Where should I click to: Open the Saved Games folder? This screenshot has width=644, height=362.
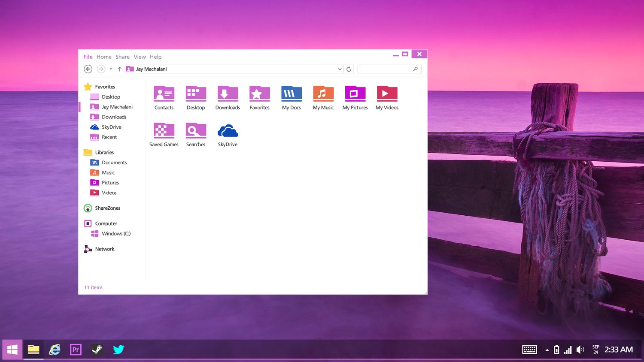click(164, 130)
